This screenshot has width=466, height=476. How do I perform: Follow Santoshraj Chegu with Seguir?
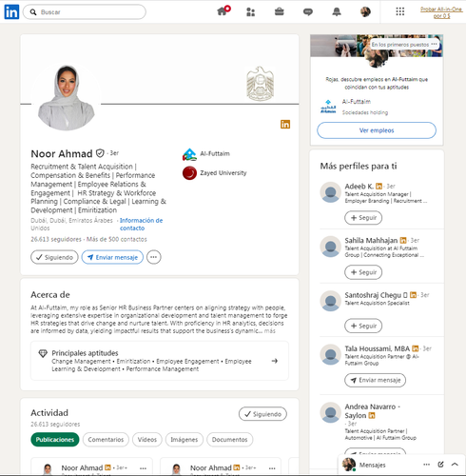(x=363, y=326)
